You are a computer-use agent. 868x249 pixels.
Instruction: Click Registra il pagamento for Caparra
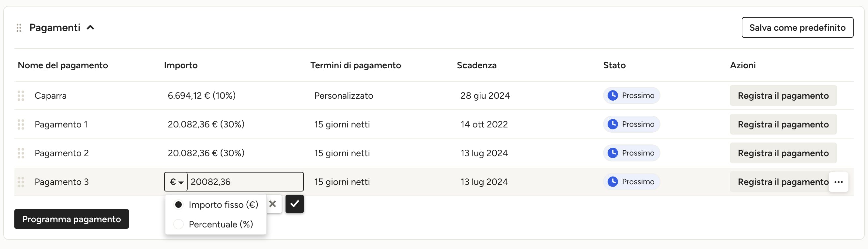(x=783, y=96)
